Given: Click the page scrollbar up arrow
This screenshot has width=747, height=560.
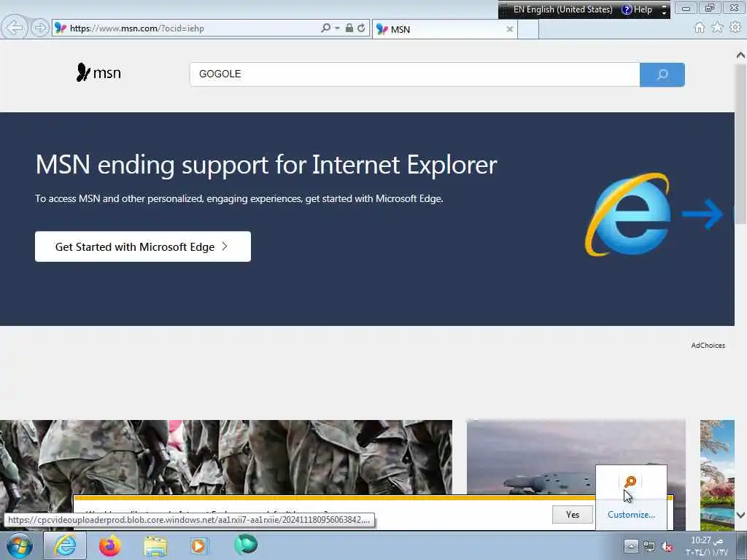Looking at the screenshot, I should 740,55.
